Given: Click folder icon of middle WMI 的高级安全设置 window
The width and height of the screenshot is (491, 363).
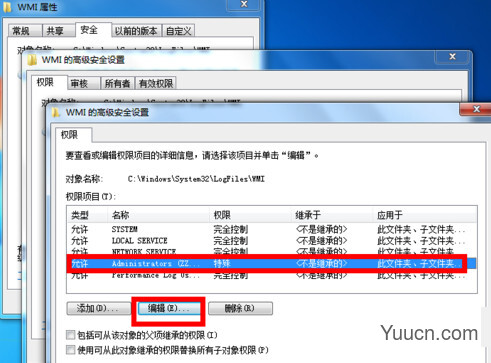Looking at the screenshot, I should [x=32, y=60].
